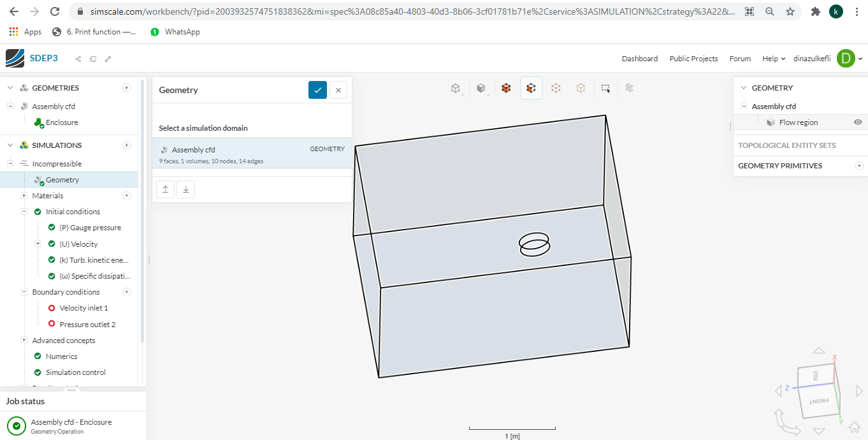Click the SimScale logo icon

click(x=15, y=58)
